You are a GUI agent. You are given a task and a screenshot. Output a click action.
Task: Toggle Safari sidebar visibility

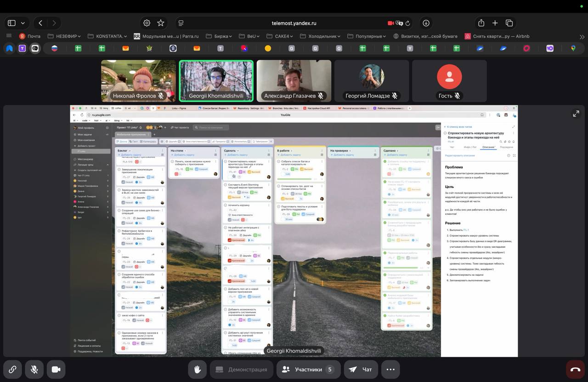(x=12, y=23)
